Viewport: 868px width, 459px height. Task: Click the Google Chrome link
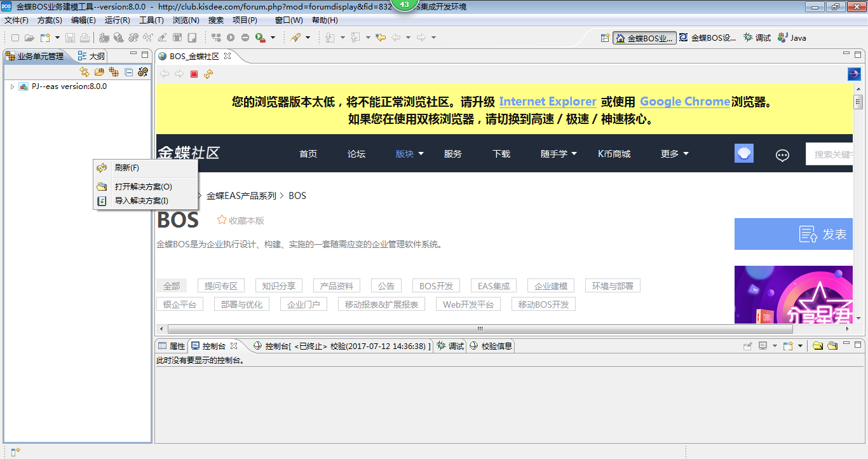[685, 102]
